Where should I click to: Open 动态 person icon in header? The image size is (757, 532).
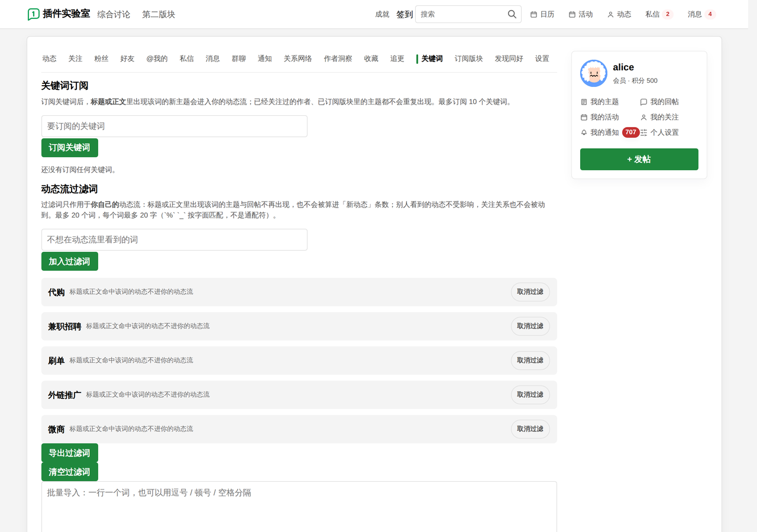619,14
